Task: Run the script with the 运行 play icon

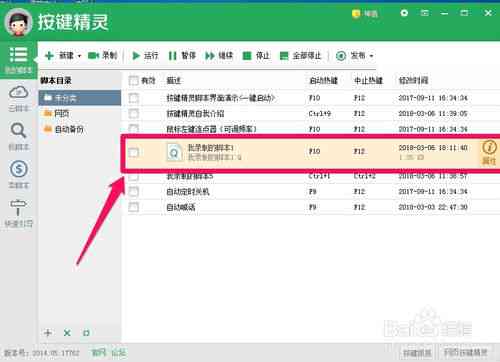Action: 136,55
